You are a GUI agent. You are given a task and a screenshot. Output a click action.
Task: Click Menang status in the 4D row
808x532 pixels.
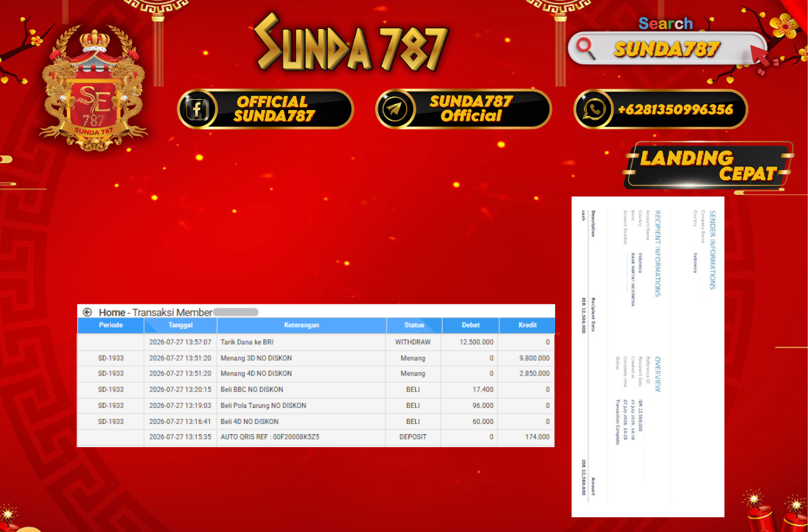[x=413, y=373]
